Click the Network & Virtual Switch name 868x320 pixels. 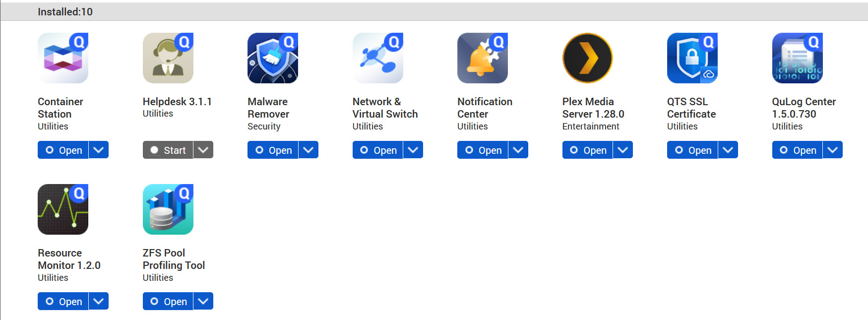385,108
